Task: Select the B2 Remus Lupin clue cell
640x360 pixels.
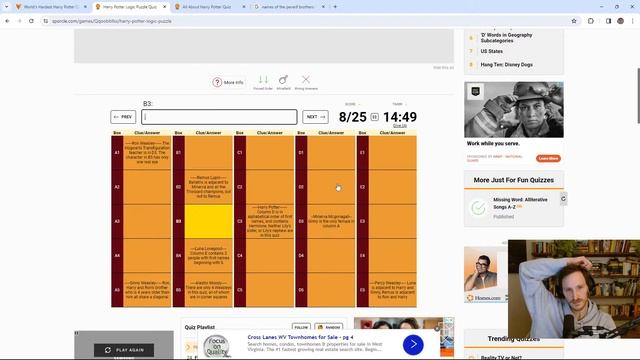Action: pos(209,187)
